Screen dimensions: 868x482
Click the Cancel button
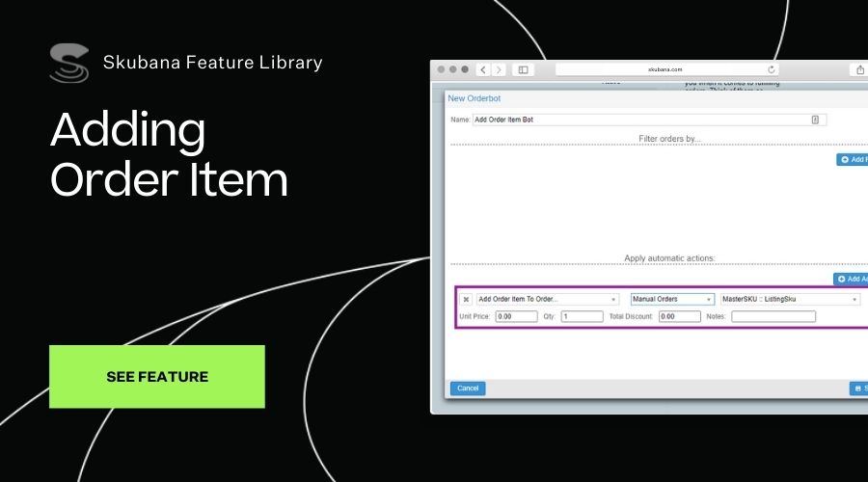pyautogui.click(x=468, y=388)
